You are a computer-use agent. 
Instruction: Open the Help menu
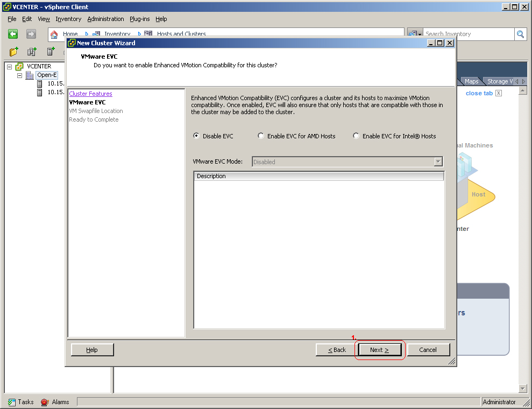pyautogui.click(x=161, y=19)
